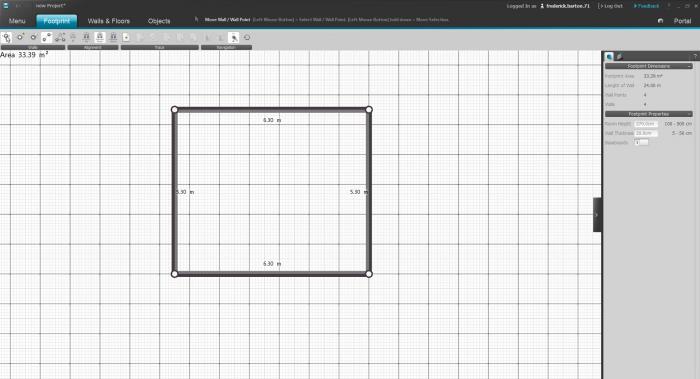
Task: Select the highlighted move wall point tool
Action: tap(46, 37)
